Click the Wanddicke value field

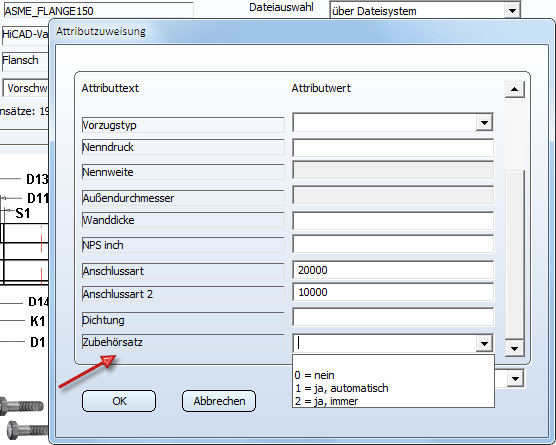[x=393, y=221]
